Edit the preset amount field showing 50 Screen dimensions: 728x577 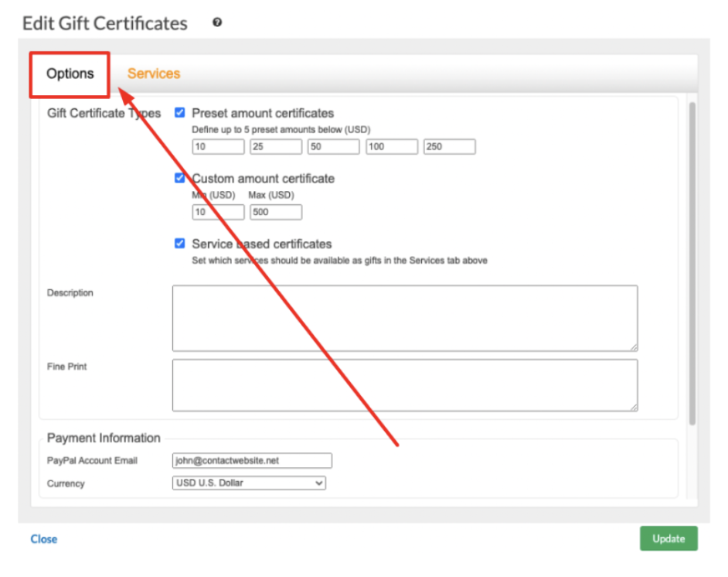pyautogui.click(x=333, y=147)
